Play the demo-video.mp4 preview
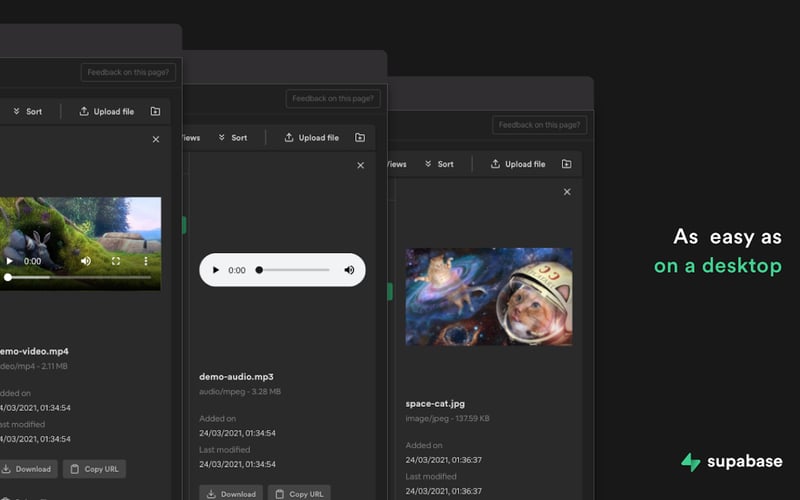The image size is (800, 500). [9, 261]
